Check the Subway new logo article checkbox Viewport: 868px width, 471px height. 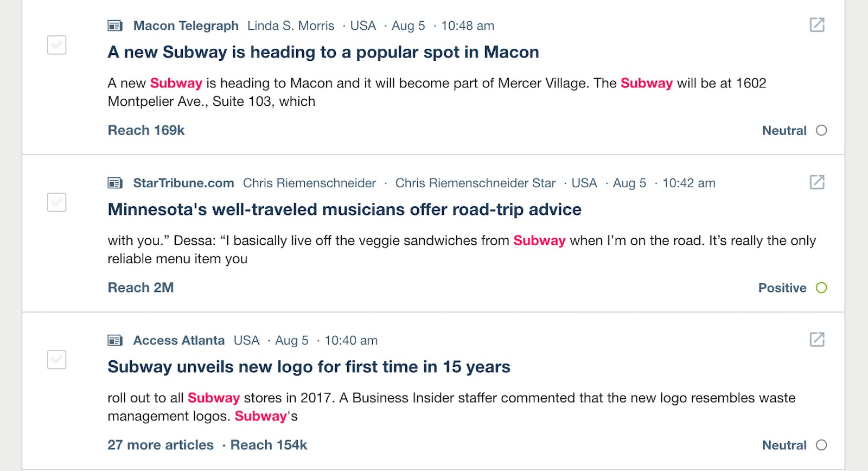[x=57, y=360]
